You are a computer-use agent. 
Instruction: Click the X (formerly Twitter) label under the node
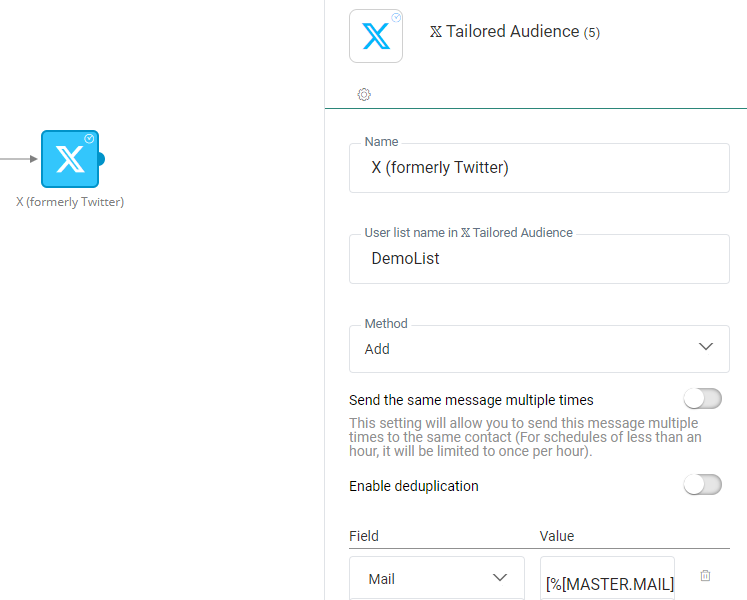pos(70,202)
